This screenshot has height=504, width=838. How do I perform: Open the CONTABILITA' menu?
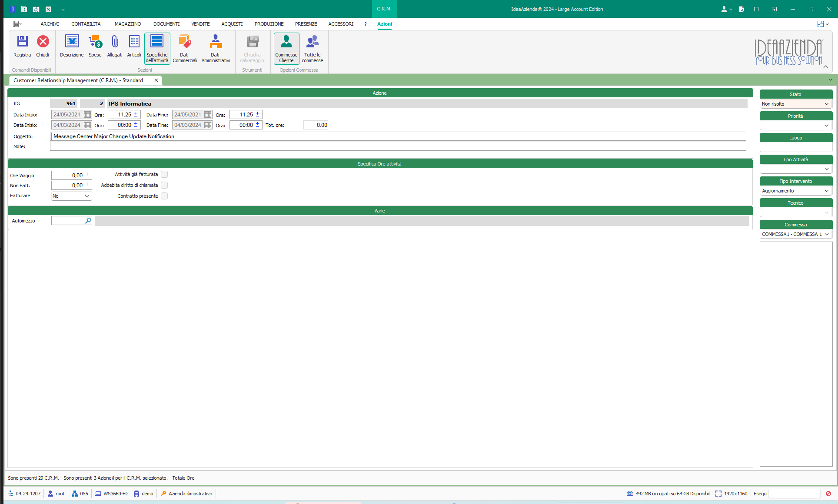pos(86,24)
